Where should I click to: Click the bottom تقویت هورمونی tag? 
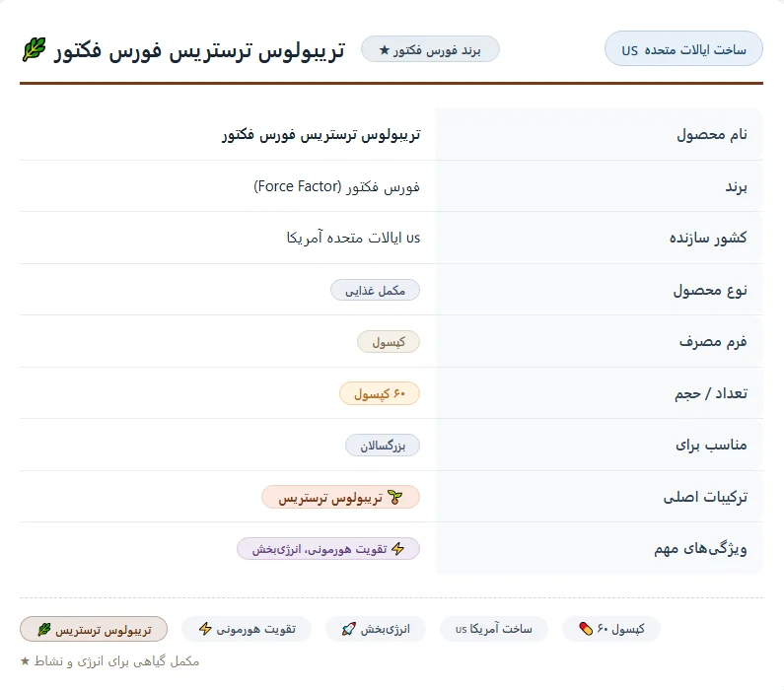[247, 629]
